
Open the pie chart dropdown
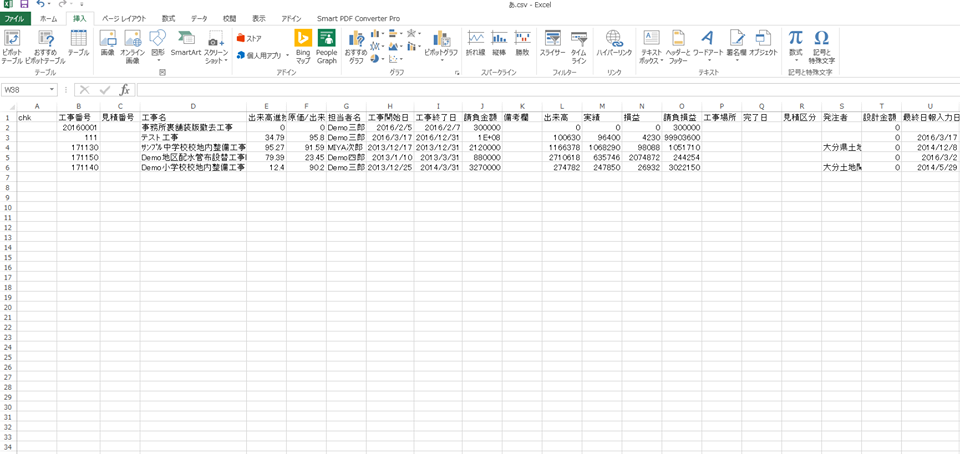(x=377, y=59)
